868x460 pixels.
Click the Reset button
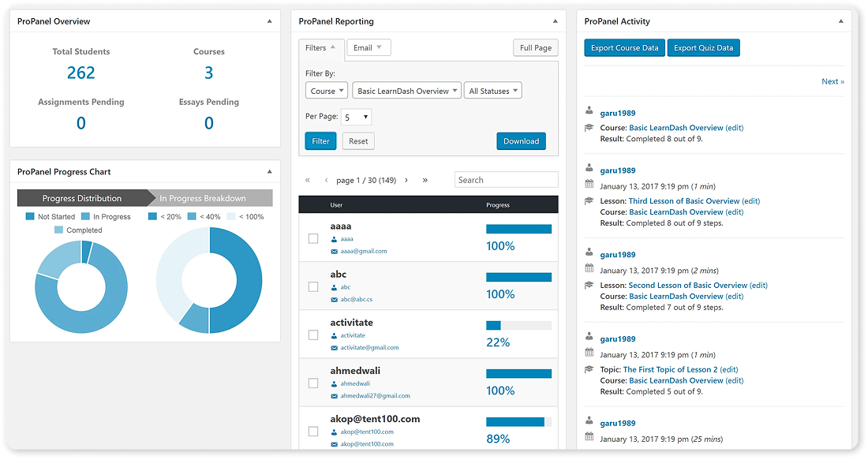pyautogui.click(x=358, y=141)
